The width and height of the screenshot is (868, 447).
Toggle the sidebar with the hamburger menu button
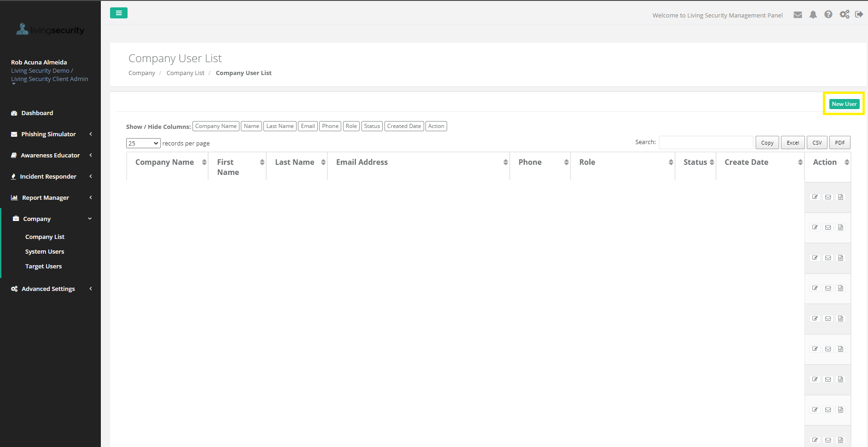point(119,13)
